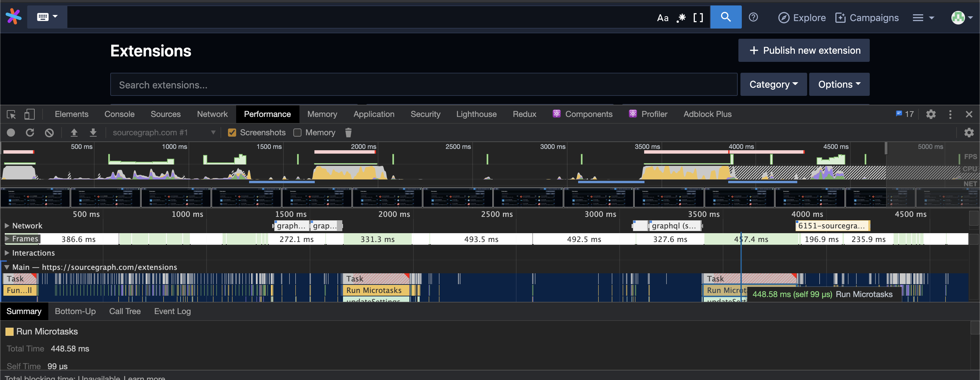Switch to the Call Tree tab
Viewport: 980px width, 380px height.
(x=125, y=311)
